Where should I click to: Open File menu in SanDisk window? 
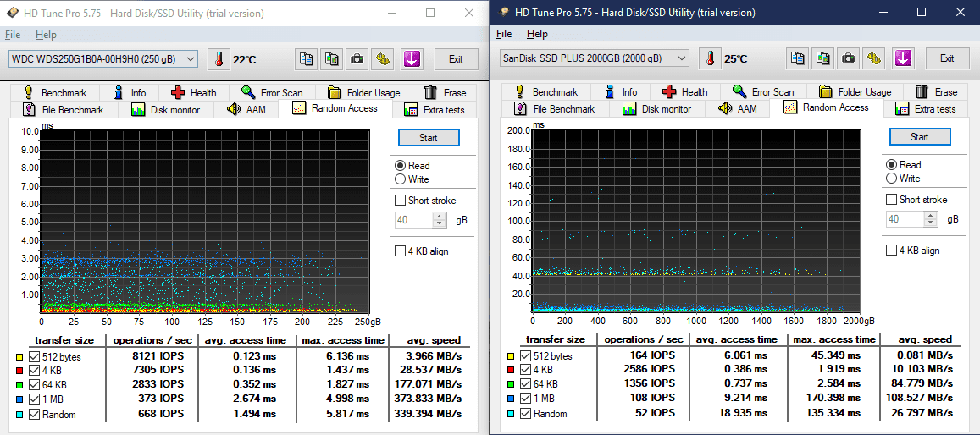[504, 34]
